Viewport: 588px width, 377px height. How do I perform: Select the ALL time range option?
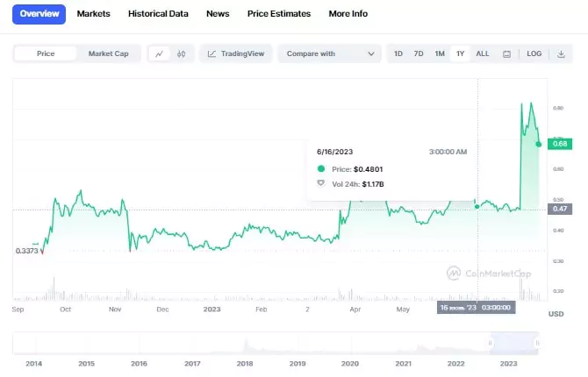pos(482,53)
